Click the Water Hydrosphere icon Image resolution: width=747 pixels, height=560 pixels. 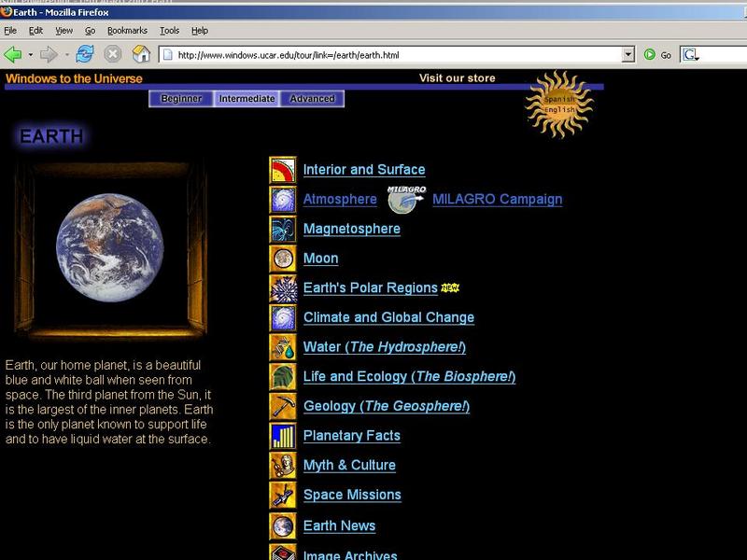tap(283, 347)
